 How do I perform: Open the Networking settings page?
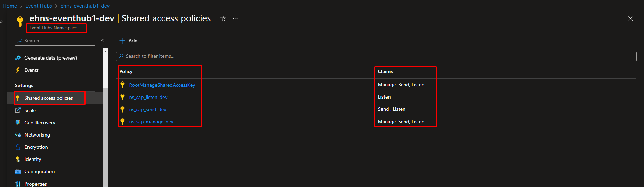click(x=37, y=135)
